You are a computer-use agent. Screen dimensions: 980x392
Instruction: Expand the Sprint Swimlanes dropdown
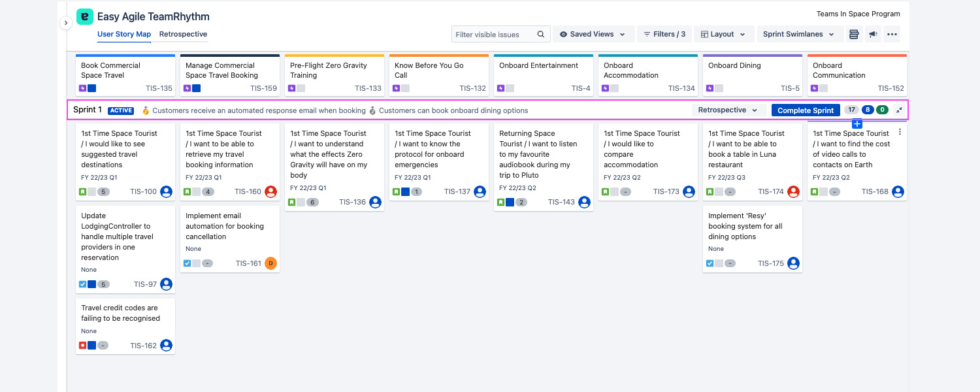coord(798,35)
